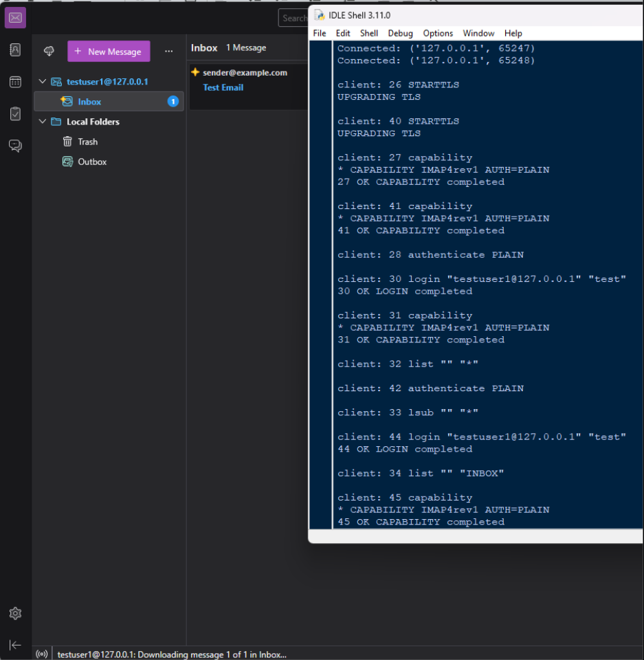Open the folder pane options ellipsis
Image resolution: width=644 pixels, height=660 pixels.
(x=169, y=52)
